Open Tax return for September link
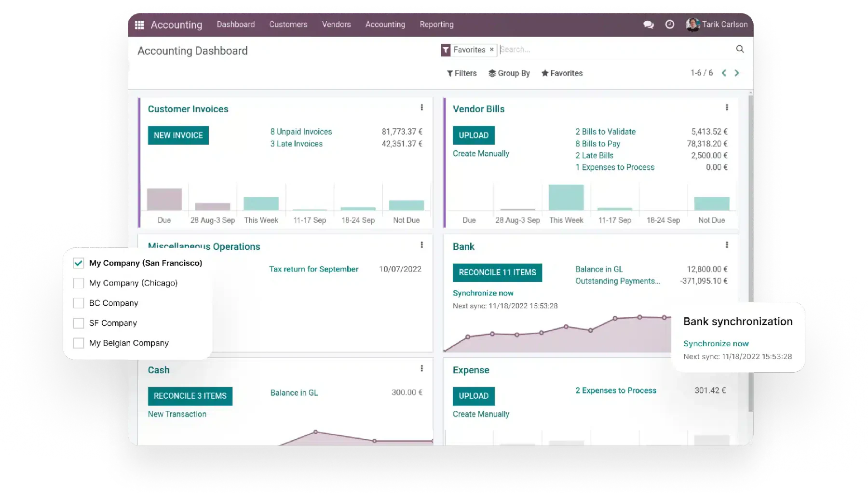868x499 pixels. (313, 269)
